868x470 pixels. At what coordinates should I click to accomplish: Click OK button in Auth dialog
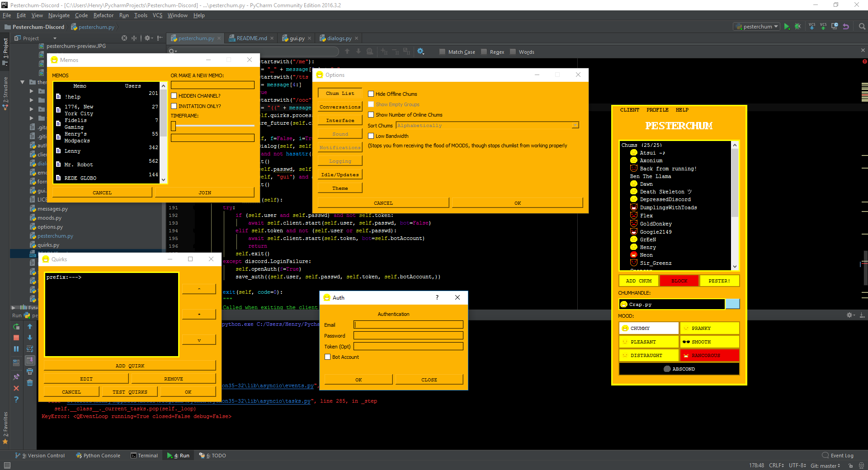359,380
